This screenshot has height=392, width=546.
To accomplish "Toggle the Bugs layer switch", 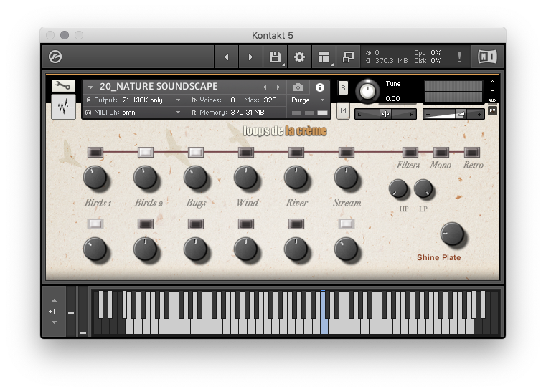I will [196, 152].
